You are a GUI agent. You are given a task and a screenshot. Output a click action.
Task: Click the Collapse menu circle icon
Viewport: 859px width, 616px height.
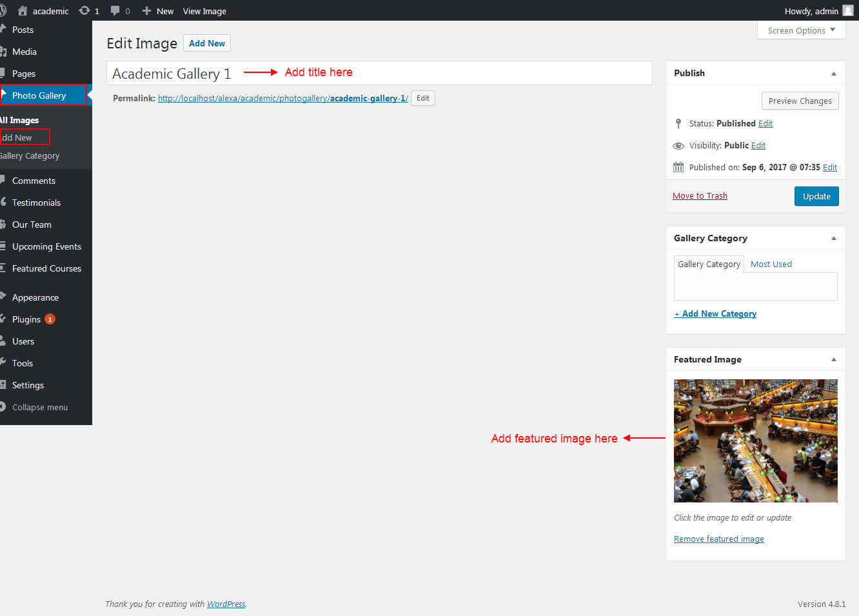coord(3,407)
